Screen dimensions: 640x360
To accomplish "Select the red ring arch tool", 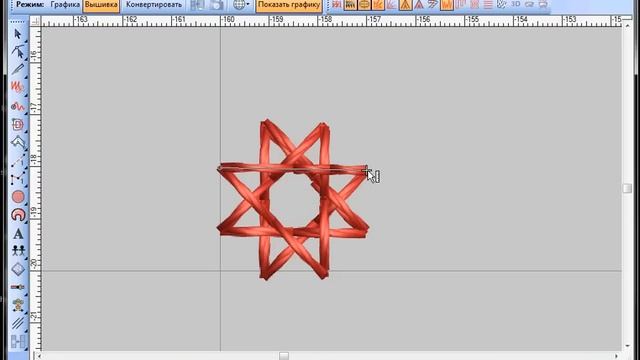I will [18, 215].
